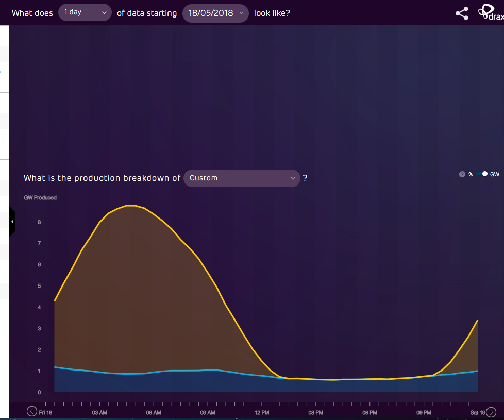Open the '1 day' duration dropdown
The height and width of the screenshot is (420, 504).
(85, 12)
